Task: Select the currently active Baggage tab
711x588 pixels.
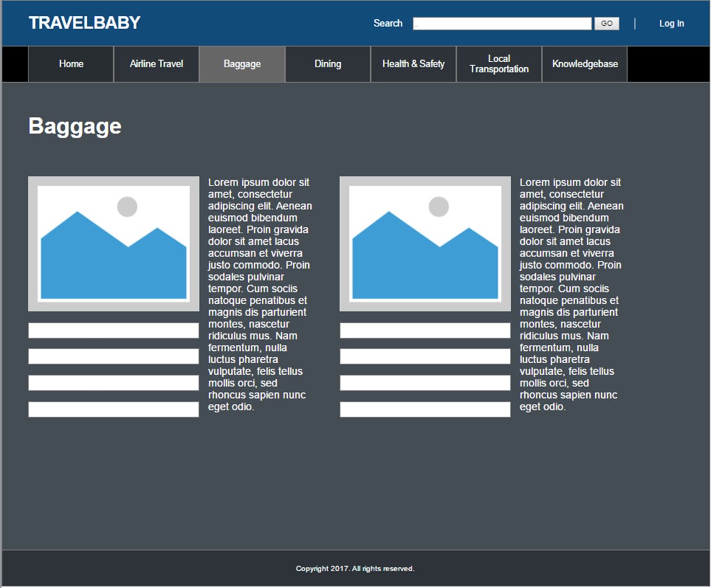Action: [x=242, y=63]
